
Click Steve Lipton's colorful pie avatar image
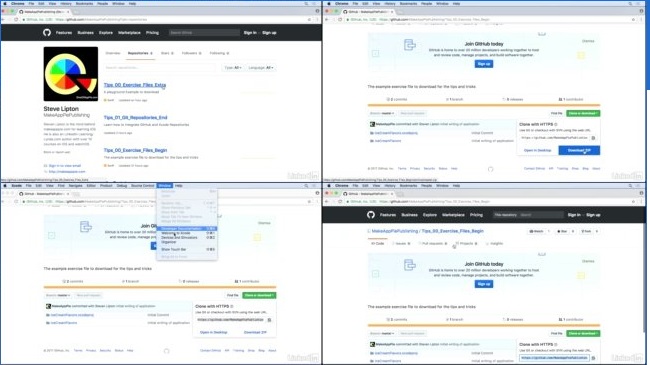(x=71, y=74)
